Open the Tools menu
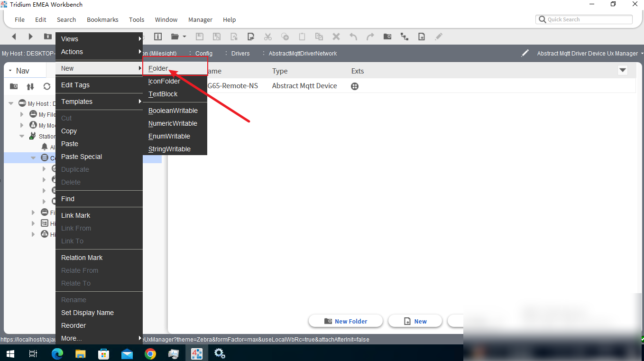 click(137, 19)
